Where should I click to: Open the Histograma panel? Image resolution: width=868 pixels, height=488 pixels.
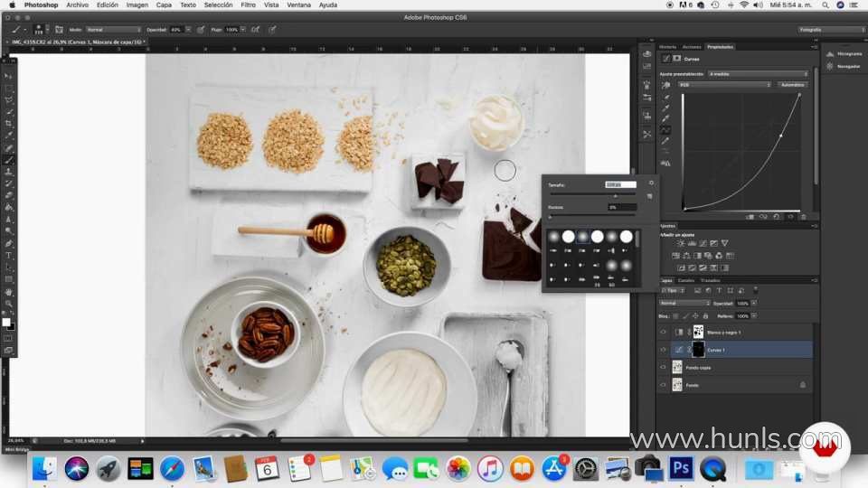843,54
